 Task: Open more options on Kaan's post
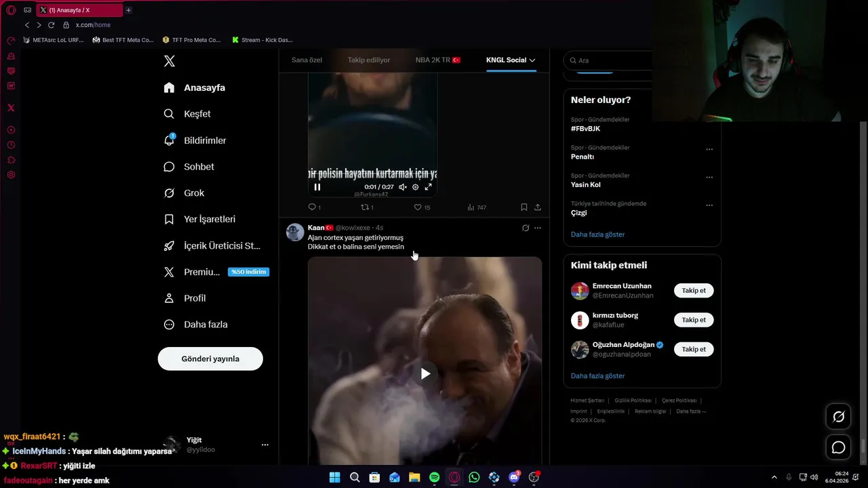click(538, 228)
